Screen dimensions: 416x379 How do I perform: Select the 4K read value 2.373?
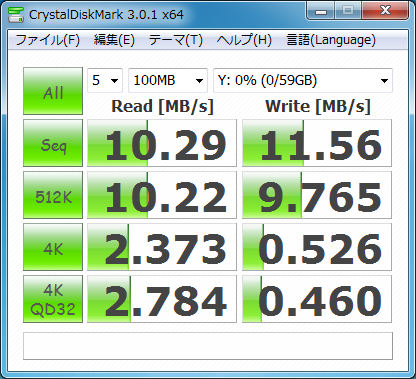[162, 247]
